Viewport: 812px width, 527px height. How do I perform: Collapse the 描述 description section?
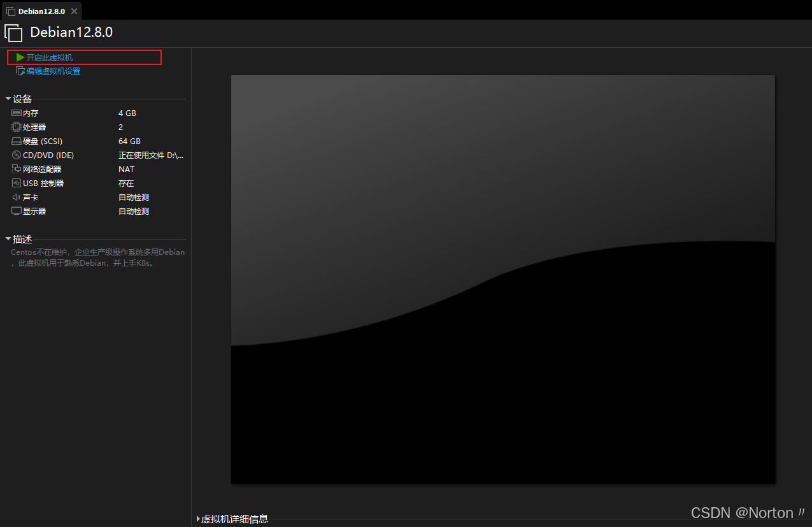click(x=8, y=239)
